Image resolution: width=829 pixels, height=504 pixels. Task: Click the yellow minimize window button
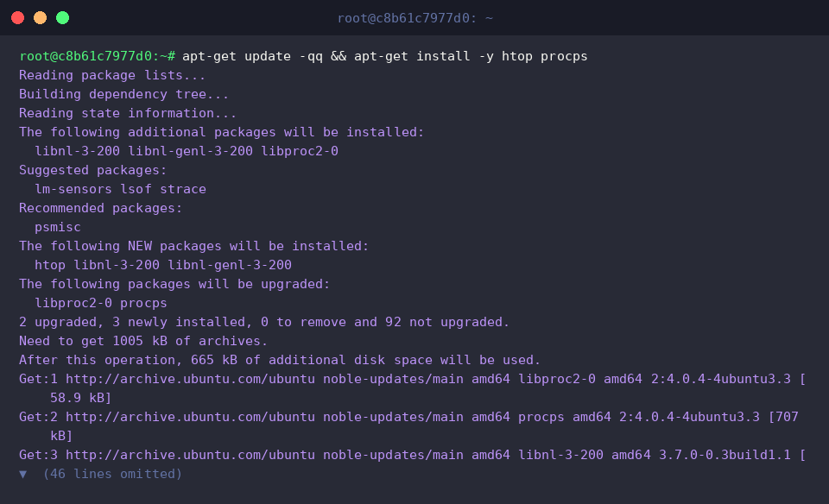(x=41, y=18)
